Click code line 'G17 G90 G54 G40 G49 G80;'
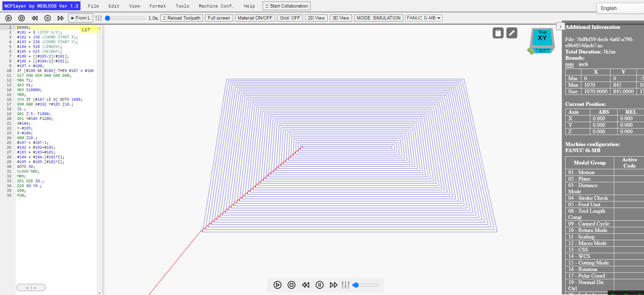Screen dimensions: 644x295 pos(44,75)
